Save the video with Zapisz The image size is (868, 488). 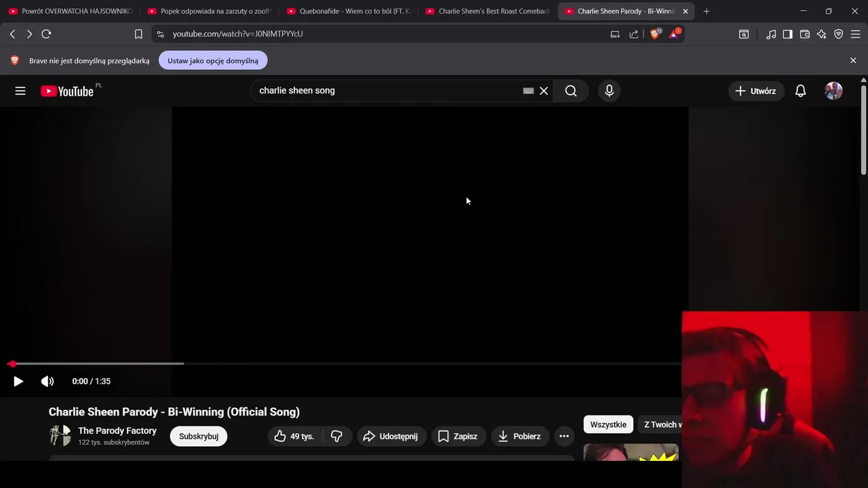[x=458, y=436]
